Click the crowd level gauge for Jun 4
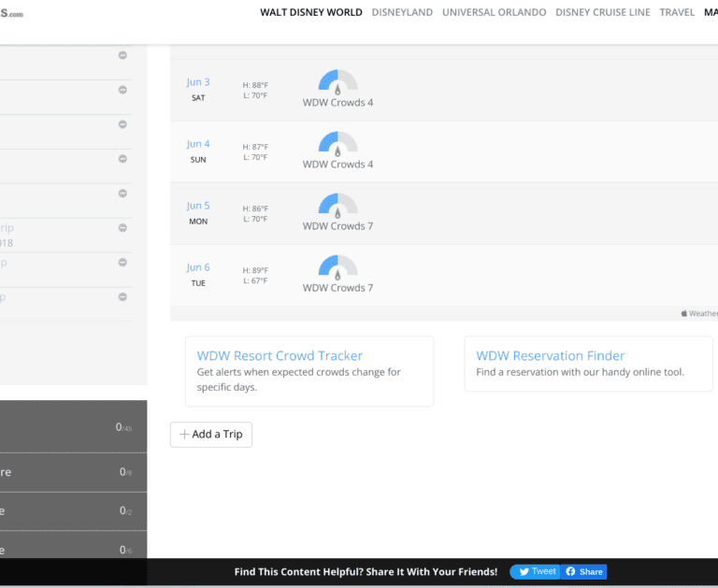 (x=337, y=143)
